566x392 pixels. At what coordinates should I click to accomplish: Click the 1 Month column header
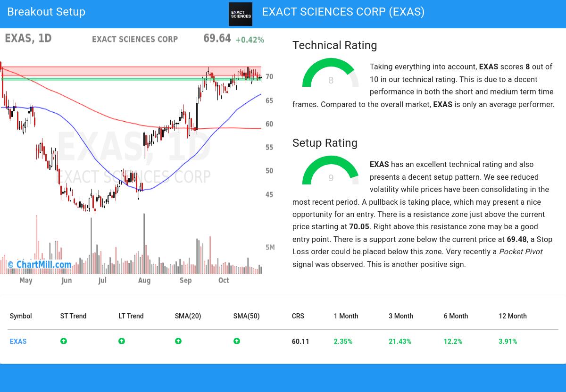point(346,316)
